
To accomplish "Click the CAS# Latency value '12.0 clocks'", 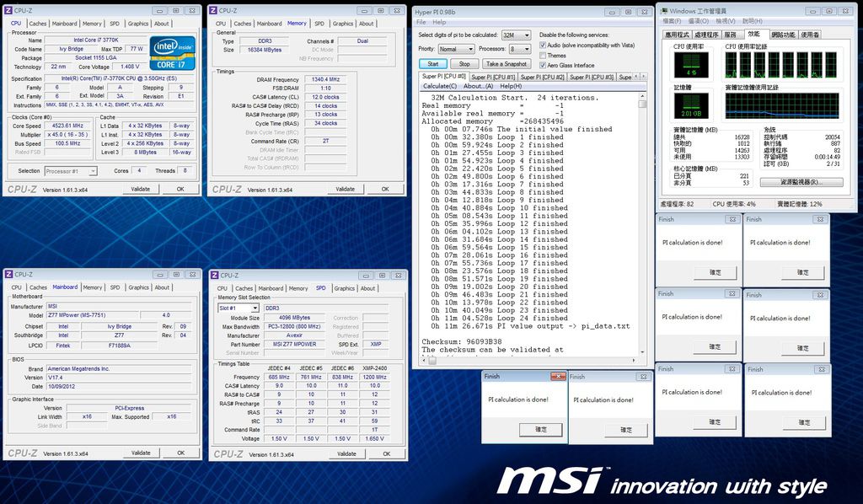I will coord(325,97).
